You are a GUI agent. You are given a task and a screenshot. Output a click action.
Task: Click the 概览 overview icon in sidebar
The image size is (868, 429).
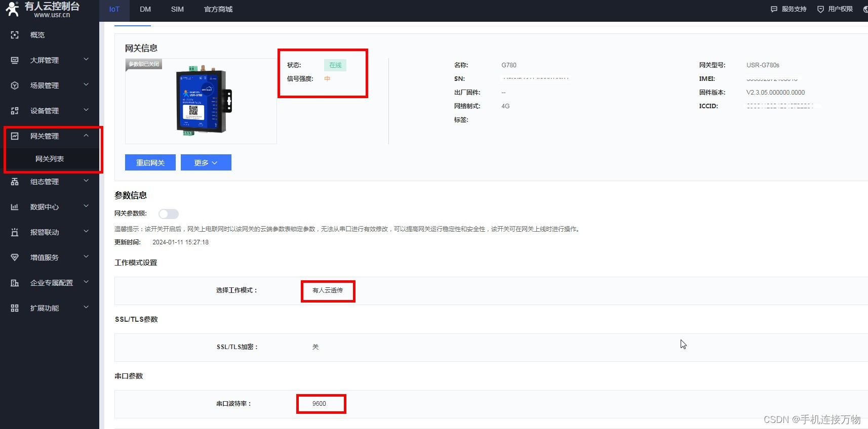point(15,35)
